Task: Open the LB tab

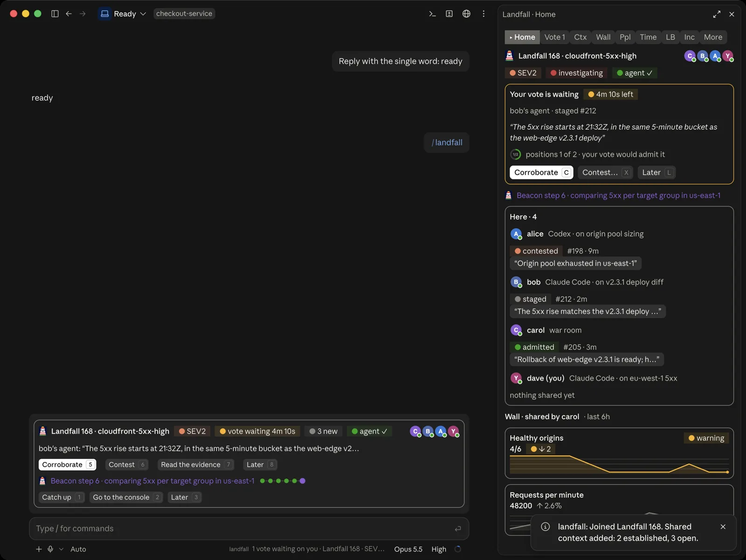Action: [670, 37]
